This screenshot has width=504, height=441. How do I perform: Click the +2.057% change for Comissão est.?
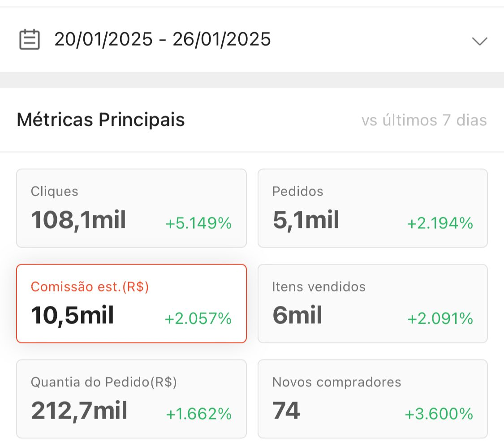(198, 318)
